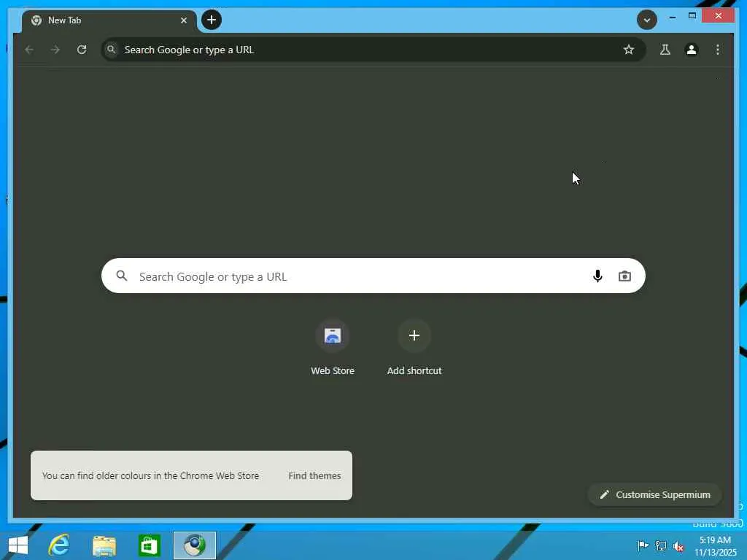
Task: Open the taskbar clock 5:19 AM
Action: (715, 546)
